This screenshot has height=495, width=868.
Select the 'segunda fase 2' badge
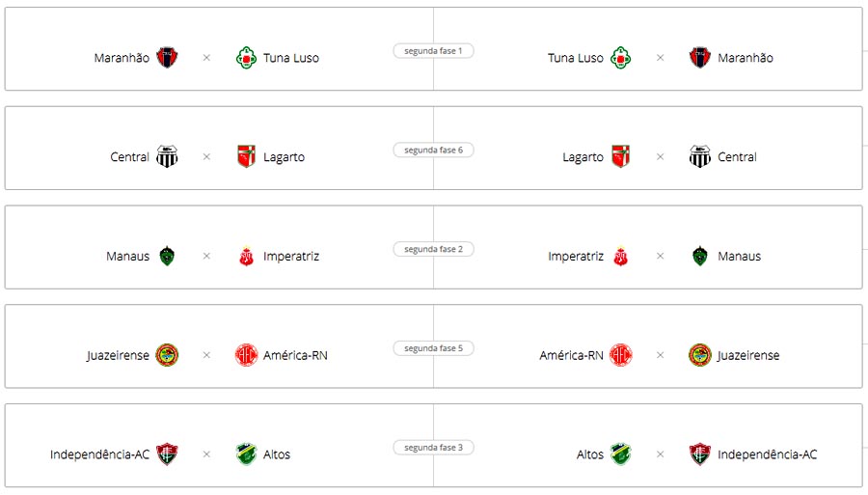click(x=433, y=249)
